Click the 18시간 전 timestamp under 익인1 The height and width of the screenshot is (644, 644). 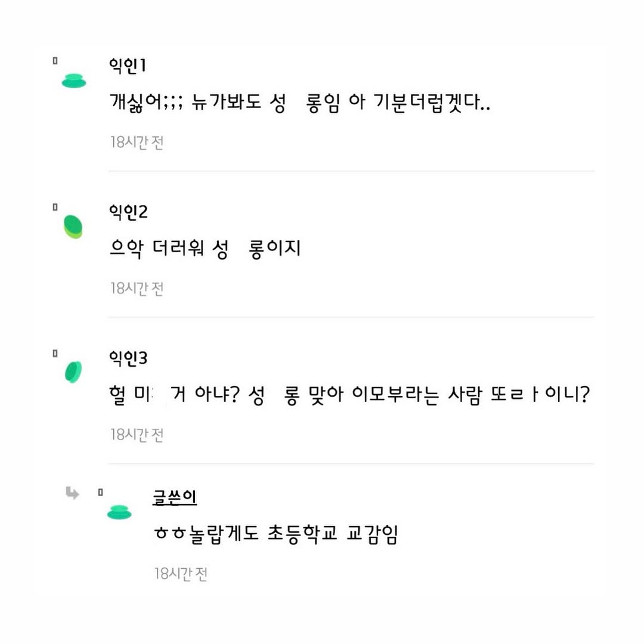[x=137, y=143]
